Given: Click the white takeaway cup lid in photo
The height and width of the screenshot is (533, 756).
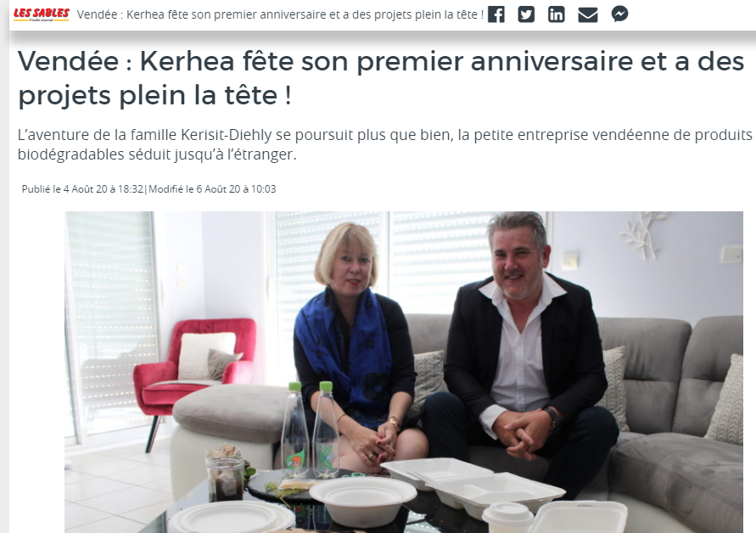Looking at the screenshot, I should tap(507, 513).
